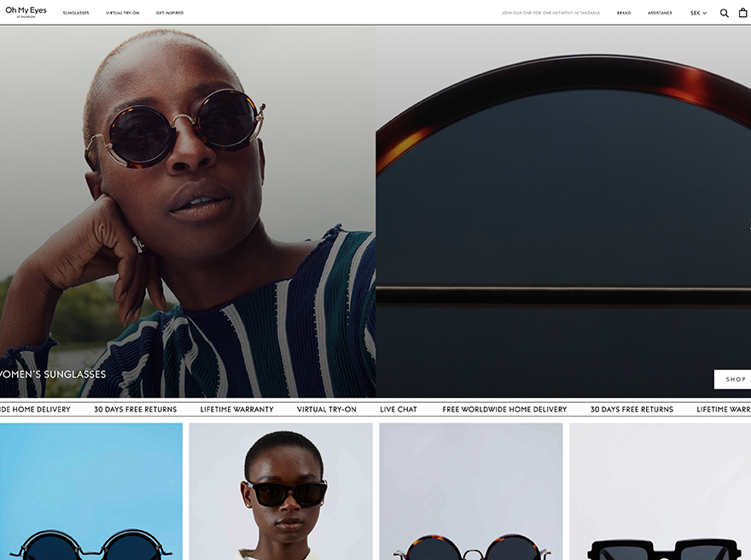Open the black square sunglasses product tile
This screenshot has width=751, height=560.
tap(660, 492)
